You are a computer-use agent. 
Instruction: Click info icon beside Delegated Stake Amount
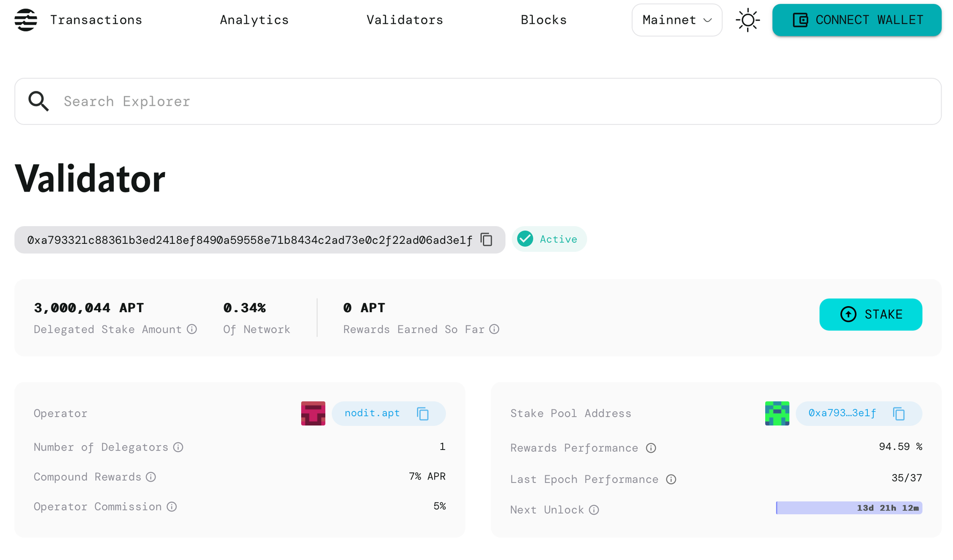pyautogui.click(x=192, y=329)
